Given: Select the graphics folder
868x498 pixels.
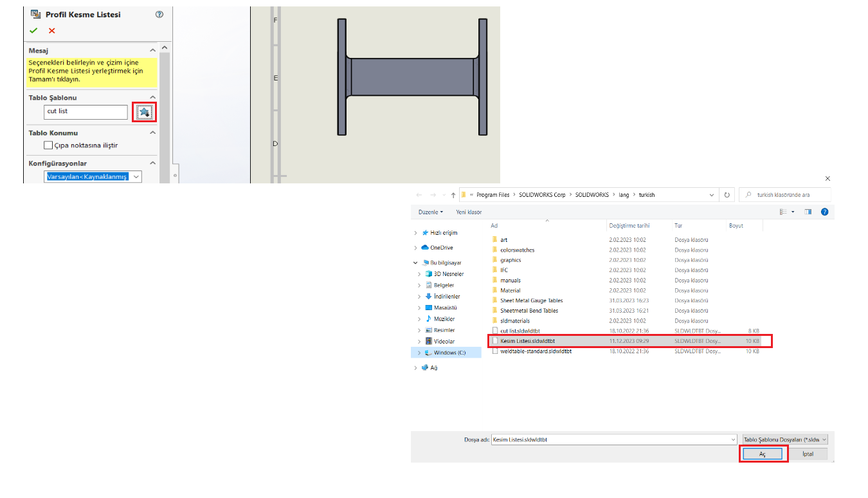Looking at the screenshot, I should 511,260.
